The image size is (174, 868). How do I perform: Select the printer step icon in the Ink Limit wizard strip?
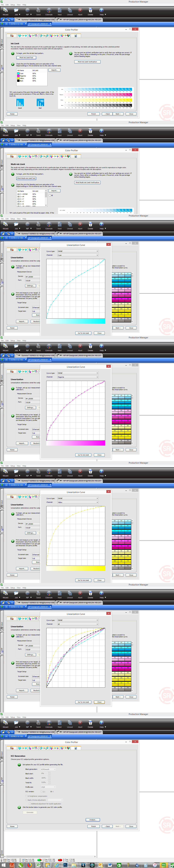click(12, 35)
